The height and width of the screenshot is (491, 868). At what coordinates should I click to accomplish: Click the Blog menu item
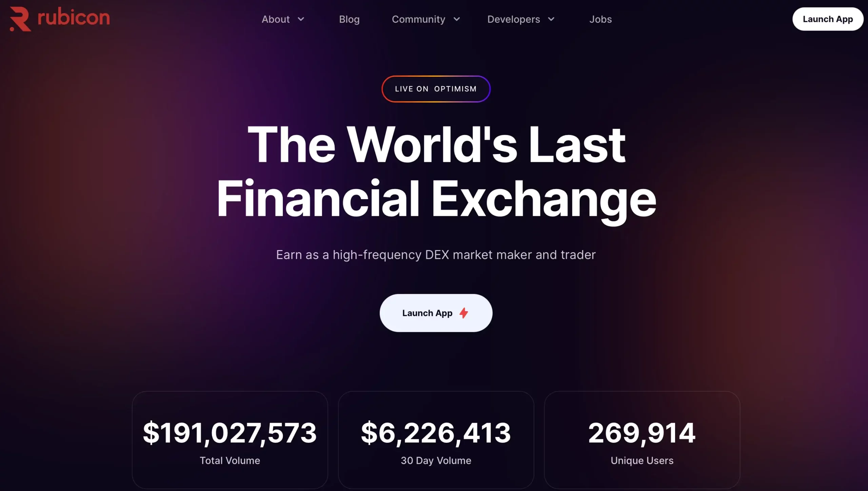point(349,19)
